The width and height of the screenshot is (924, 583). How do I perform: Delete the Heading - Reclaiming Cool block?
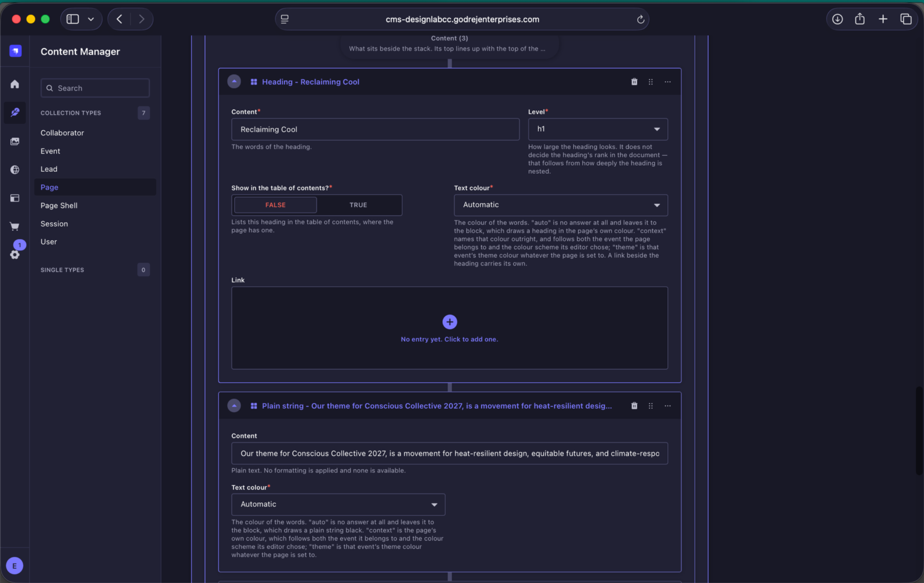pos(634,82)
